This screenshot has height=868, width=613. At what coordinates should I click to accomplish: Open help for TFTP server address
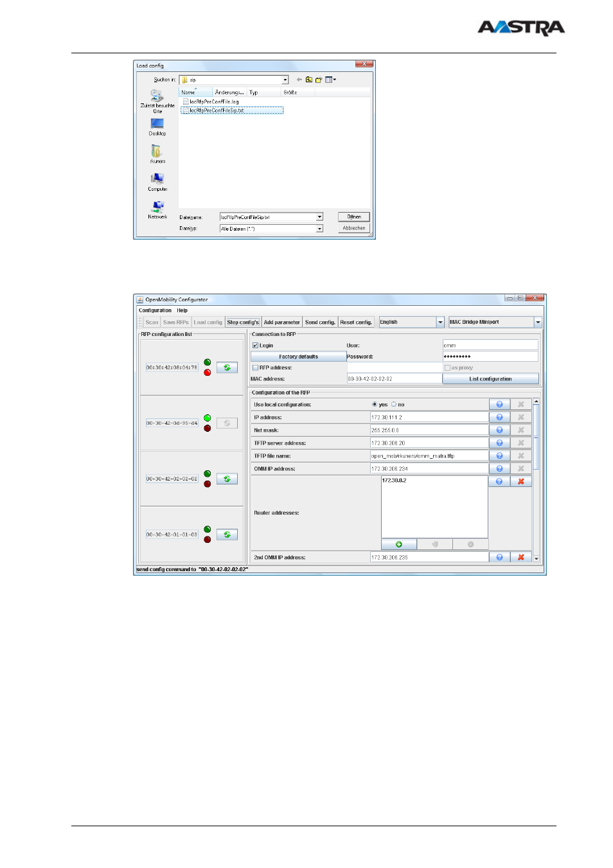click(499, 443)
